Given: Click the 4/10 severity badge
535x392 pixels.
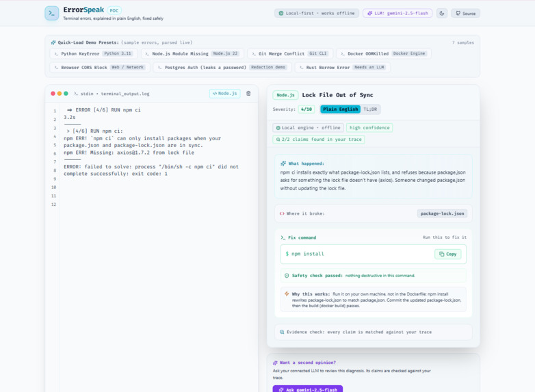Looking at the screenshot, I should [306, 109].
